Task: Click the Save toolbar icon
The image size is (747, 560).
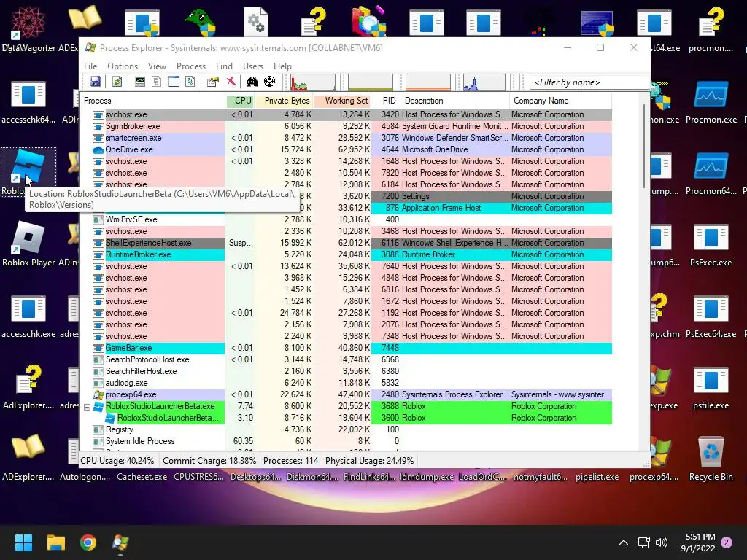Action: [x=95, y=82]
